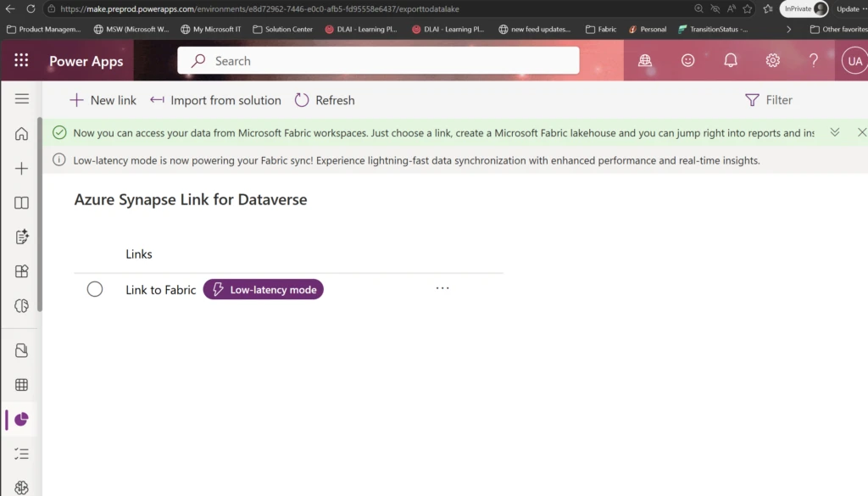Image resolution: width=868 pixels, height=496 pixels.
Task: Click the Low-latency mode badge
Action: (264, 289)
